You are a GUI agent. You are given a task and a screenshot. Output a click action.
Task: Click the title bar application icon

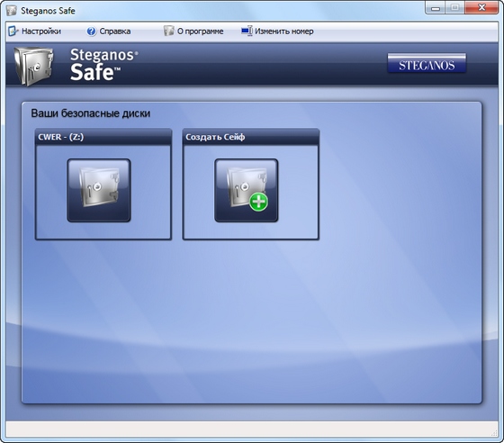click(11, 11)
